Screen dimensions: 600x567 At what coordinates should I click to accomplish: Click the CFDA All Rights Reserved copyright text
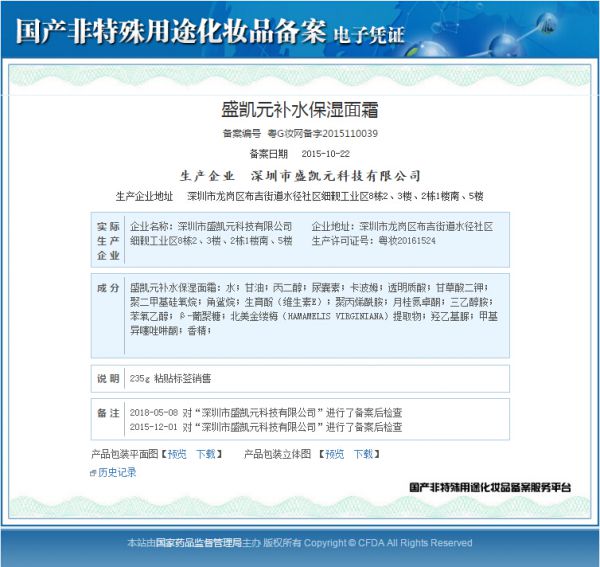(415, 543)
